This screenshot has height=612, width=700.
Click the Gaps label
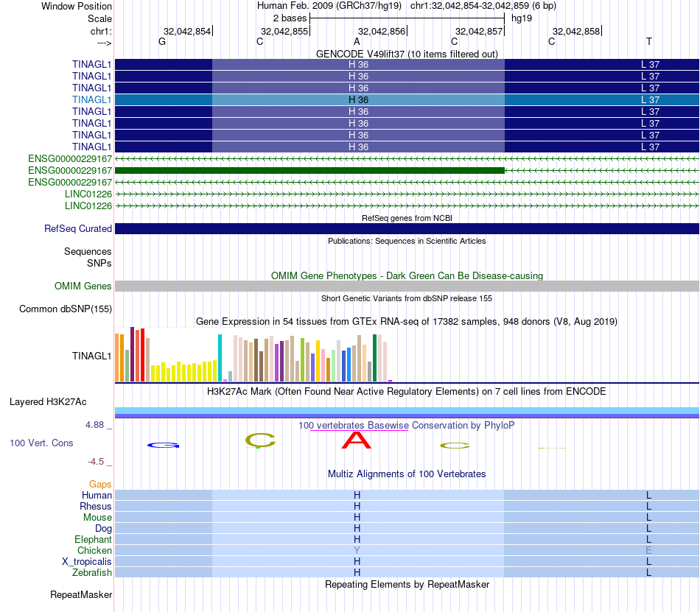pos(100,485)
